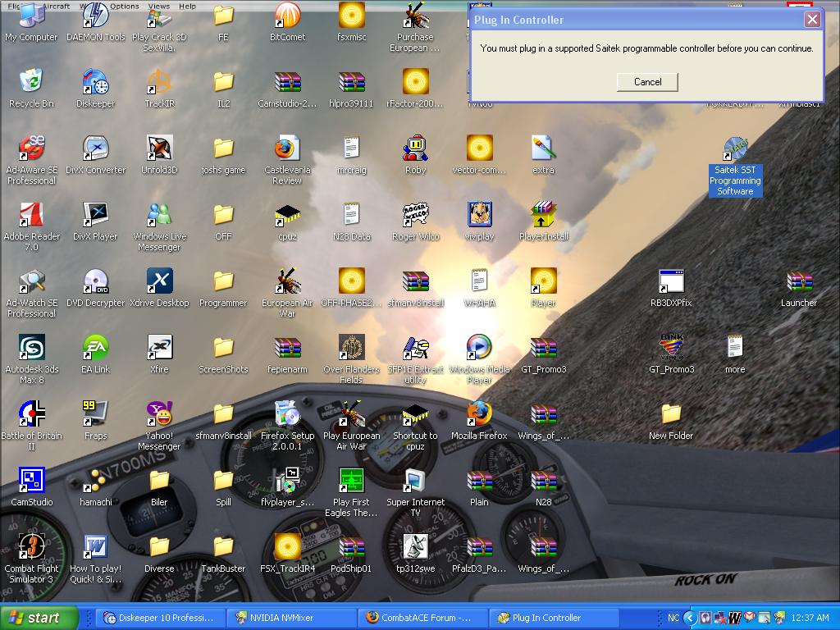Click the Cancel button in Plug In Controller dialog
Viewport: 840px width, 630px height.
click(x=647, y=82)
